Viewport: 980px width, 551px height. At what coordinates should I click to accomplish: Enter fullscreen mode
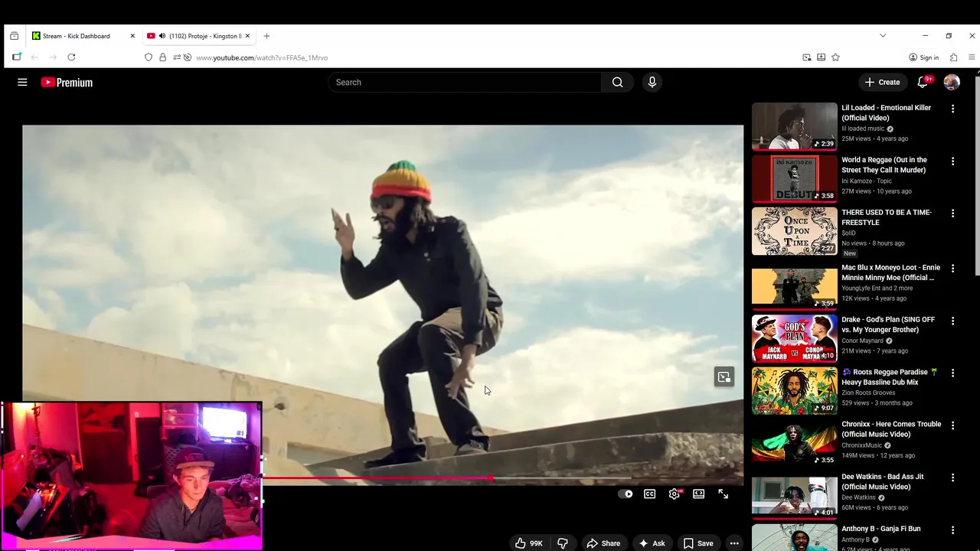(x=724, y=494)
